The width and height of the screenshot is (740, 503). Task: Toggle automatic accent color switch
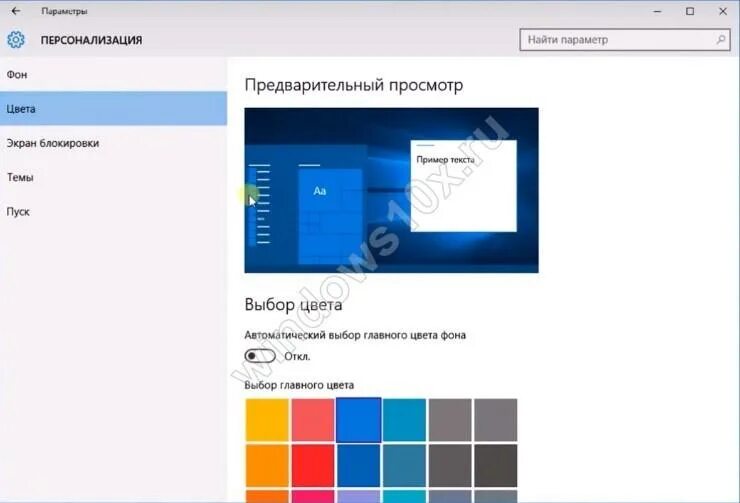coord(260,356)
